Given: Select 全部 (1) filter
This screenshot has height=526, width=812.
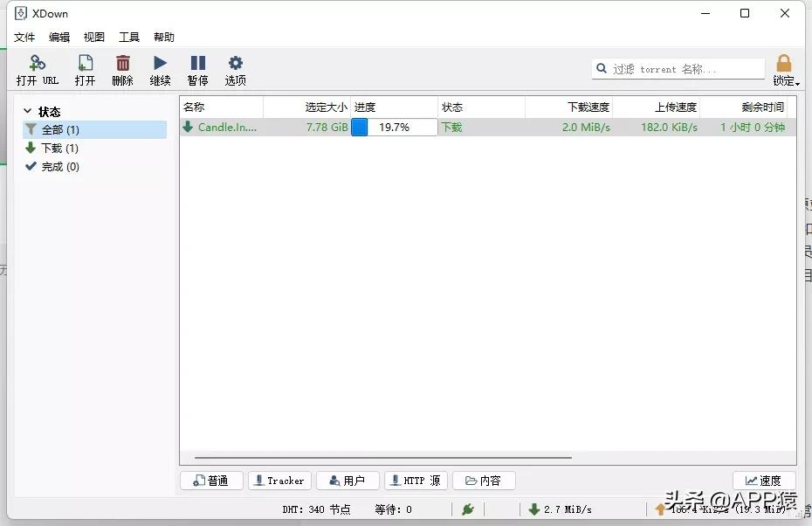Looking at the screenshot, I should [60, 130].
